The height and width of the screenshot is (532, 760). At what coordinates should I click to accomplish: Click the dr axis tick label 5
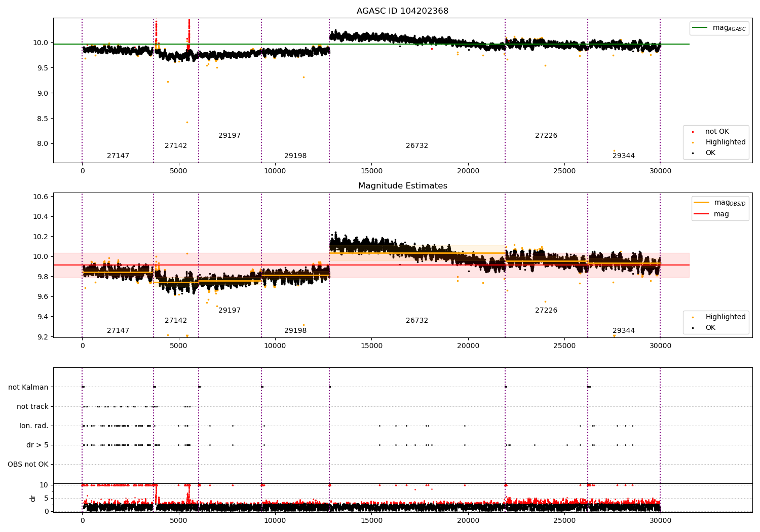coord(47,498)
